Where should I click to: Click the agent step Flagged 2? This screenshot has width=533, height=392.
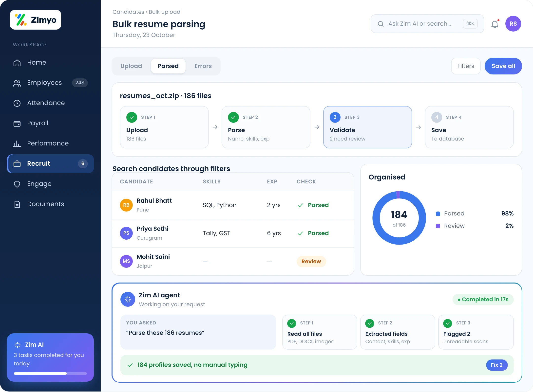point(476,332)
